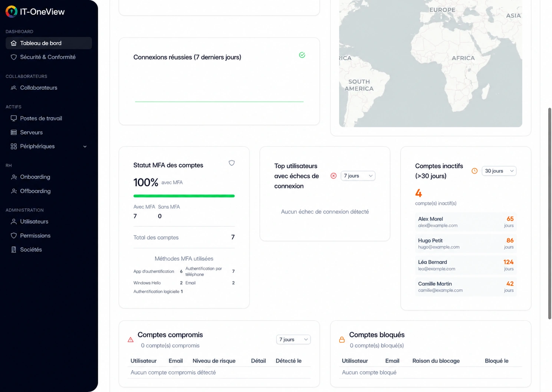
Task: Open the 7 jours dropdown for Comptes compromis
Action: 293,339
